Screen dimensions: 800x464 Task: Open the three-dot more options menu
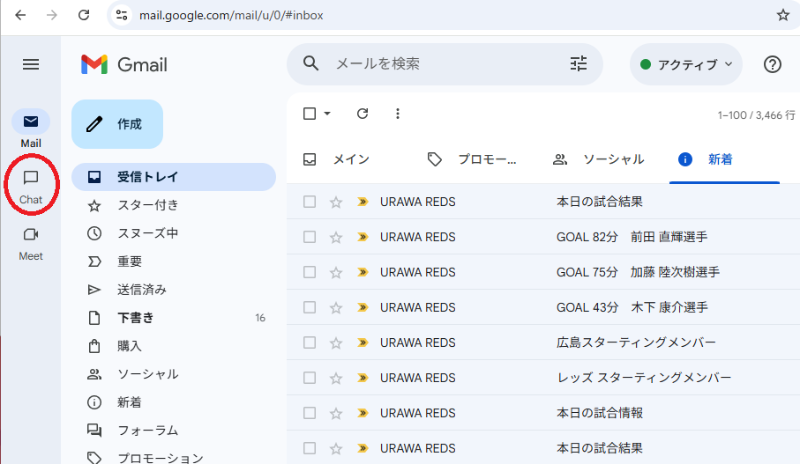(397, 114)
